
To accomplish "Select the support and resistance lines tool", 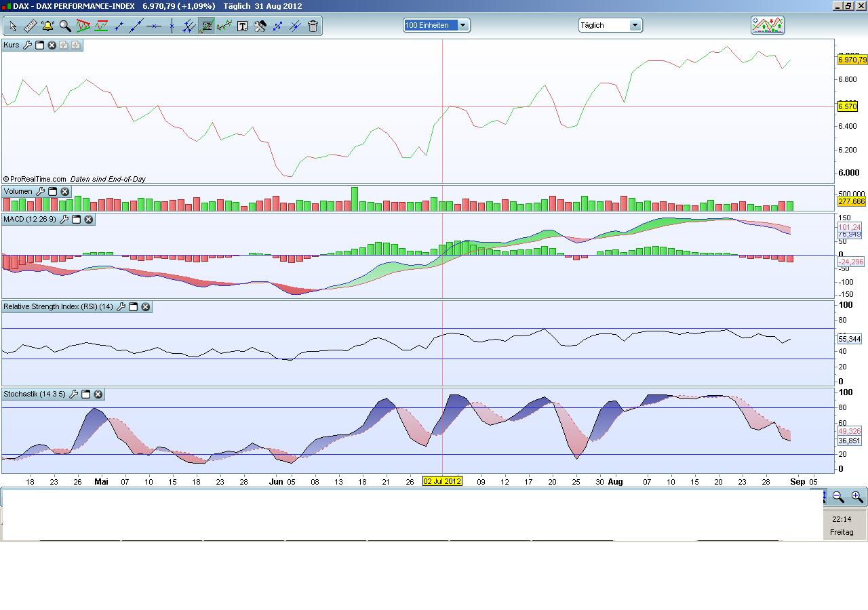I will [101, 26].
